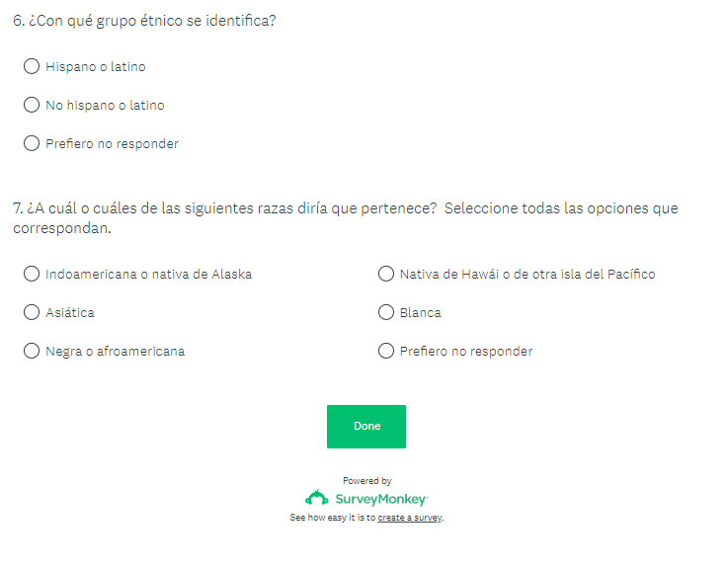Viewport: 728px width, 570px height.
Task: Select the Blanca radio button
Action: pyautogui.click(x=386, y=312)
